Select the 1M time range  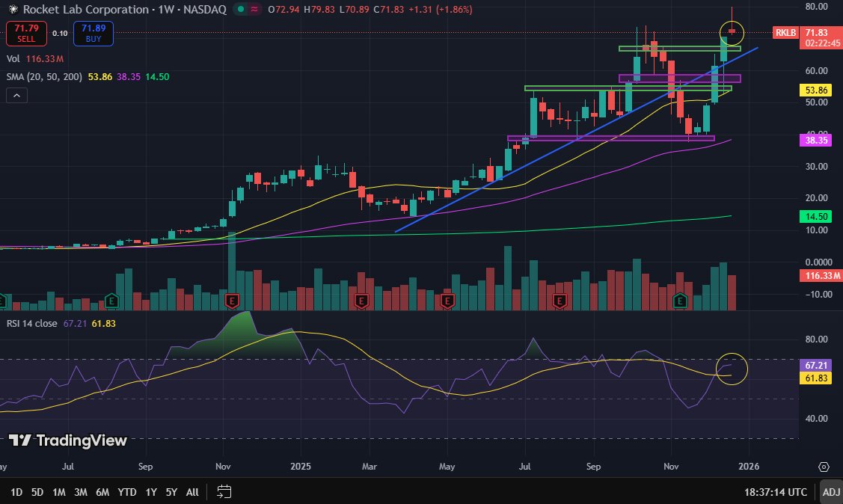(58, 491)
